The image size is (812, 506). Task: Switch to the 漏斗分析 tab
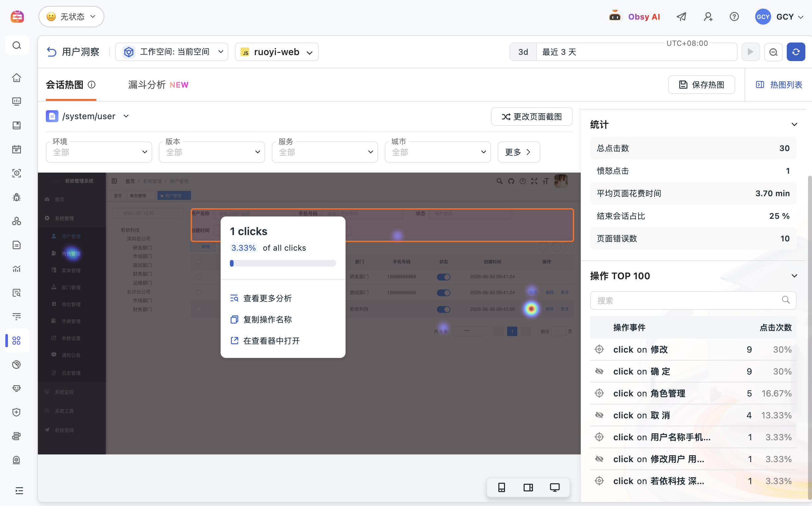(158, 85)
